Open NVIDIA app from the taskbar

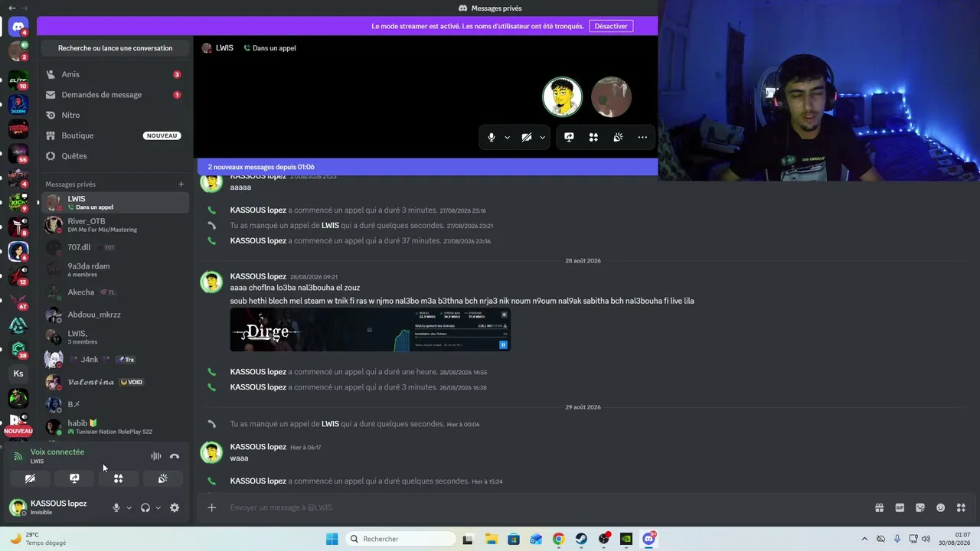tap(626, 539)
